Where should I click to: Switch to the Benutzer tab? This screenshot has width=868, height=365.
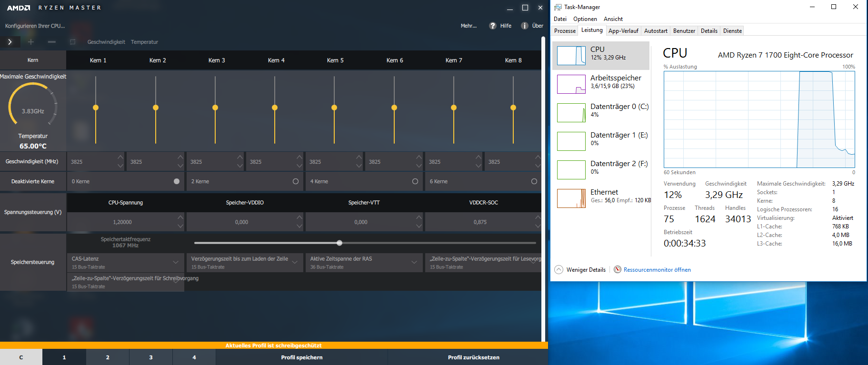click(684, 31)
